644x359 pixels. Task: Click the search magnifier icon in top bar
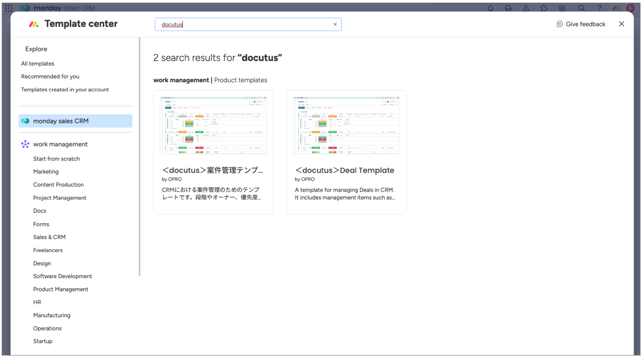(581, 8)
